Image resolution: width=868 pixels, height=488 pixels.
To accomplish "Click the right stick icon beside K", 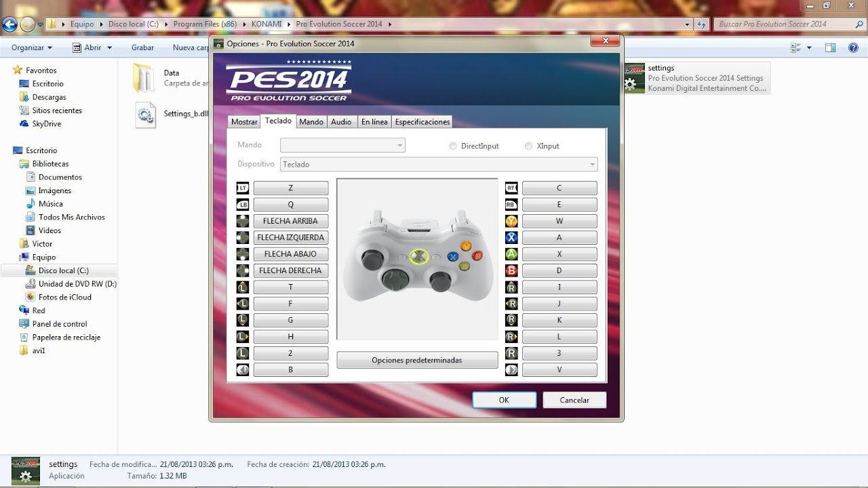I will coord(511,320).
